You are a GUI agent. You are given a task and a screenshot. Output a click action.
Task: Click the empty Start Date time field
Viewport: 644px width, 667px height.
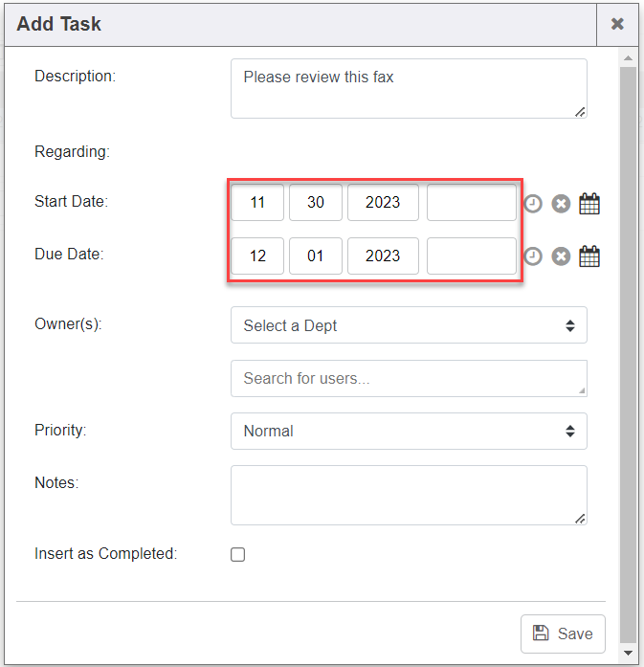pyautogui.click(x=471, y=203)
